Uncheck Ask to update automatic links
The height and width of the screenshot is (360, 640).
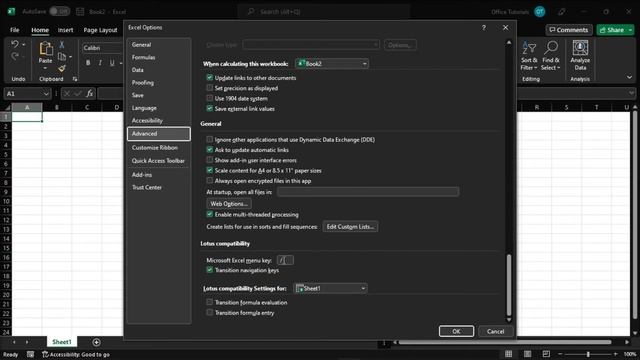[209, 149]
